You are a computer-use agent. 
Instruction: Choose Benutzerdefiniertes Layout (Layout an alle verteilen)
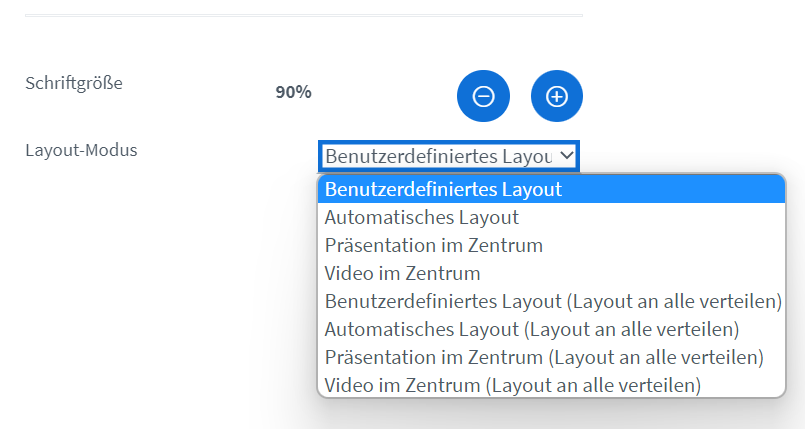551,301
